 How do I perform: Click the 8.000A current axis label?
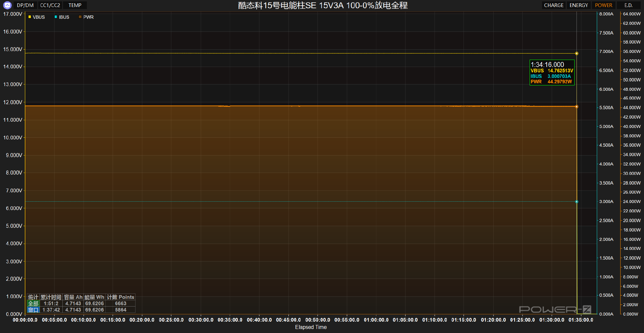click(606, 14)
